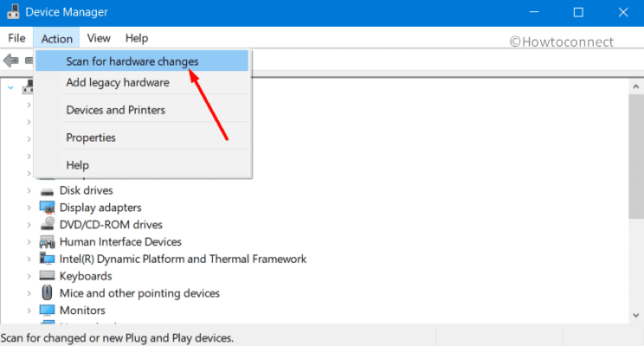Close the open Action menu
644x346 pixels.
[56, 39]
